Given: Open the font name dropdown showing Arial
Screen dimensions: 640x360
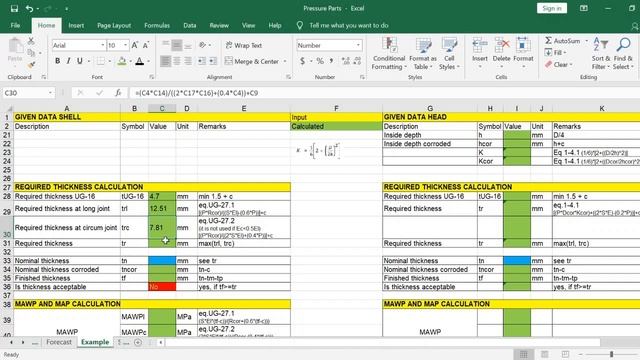Looking at the screenshot, I should pyautogui.click(x=102, y=45).
